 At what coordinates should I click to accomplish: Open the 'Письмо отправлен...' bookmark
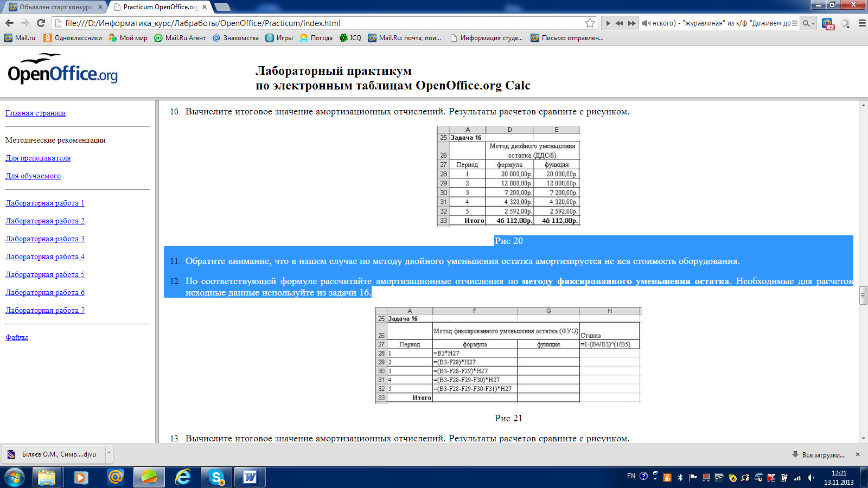point(567,38)
